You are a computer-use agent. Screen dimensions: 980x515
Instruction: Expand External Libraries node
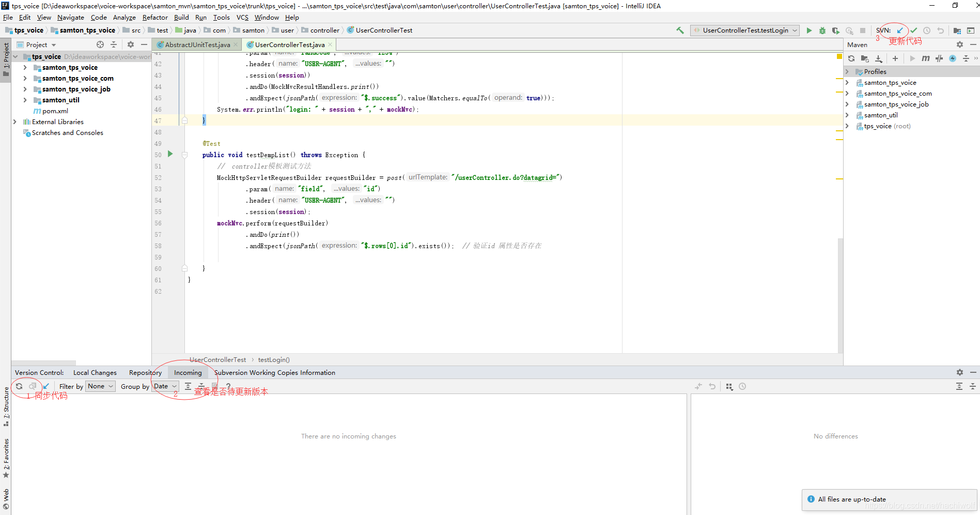(x=14, y=122)
